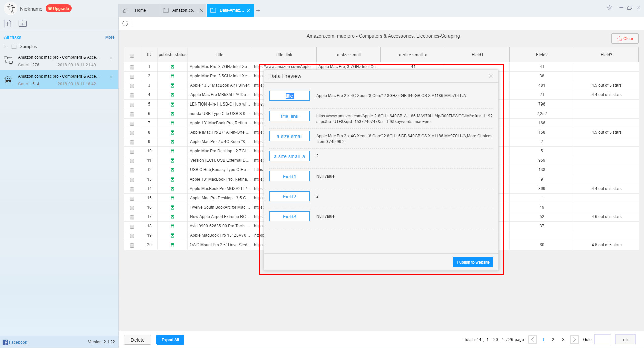Remove the task with Count 514
This screenshot has width=644, height=348.
(x=111, y=77)
